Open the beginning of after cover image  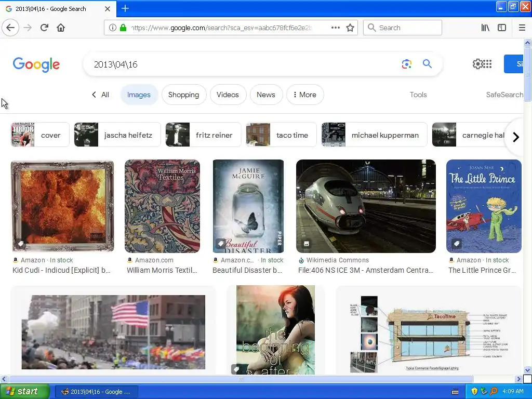coord(275,330)
